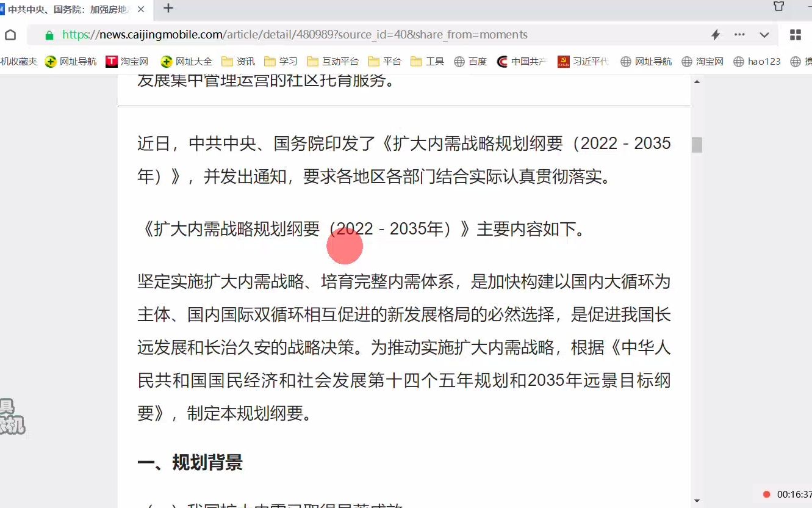Open the 工具 bookmark folder
Viewport: 812px width, 508px height.
pyautogui.click(x=427, y=61)
